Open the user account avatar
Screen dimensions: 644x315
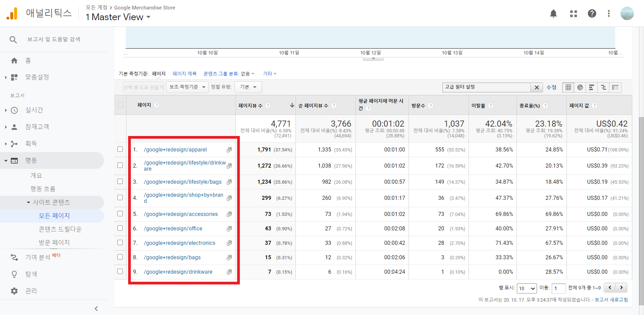pos(627,13)
